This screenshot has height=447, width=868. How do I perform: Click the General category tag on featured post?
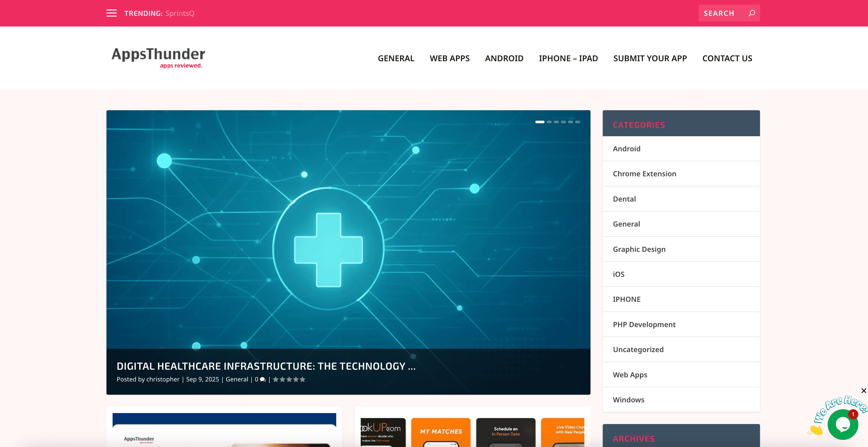point(237,379)
